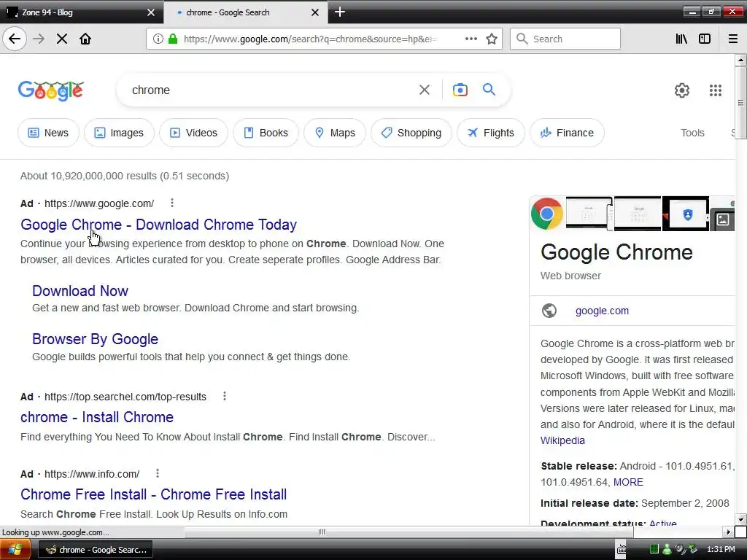
Task: Close the Zone 94 - Blog tab
Action: click(x=151, y=12)
